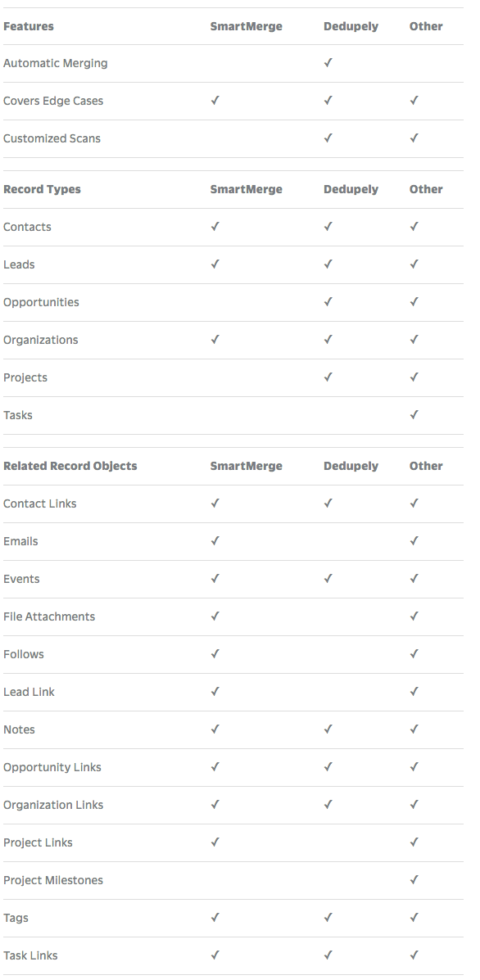This screenshot has height=980, width=480.
Task: Click Other checkmark for Project Milestones
Action: [414, 879]
